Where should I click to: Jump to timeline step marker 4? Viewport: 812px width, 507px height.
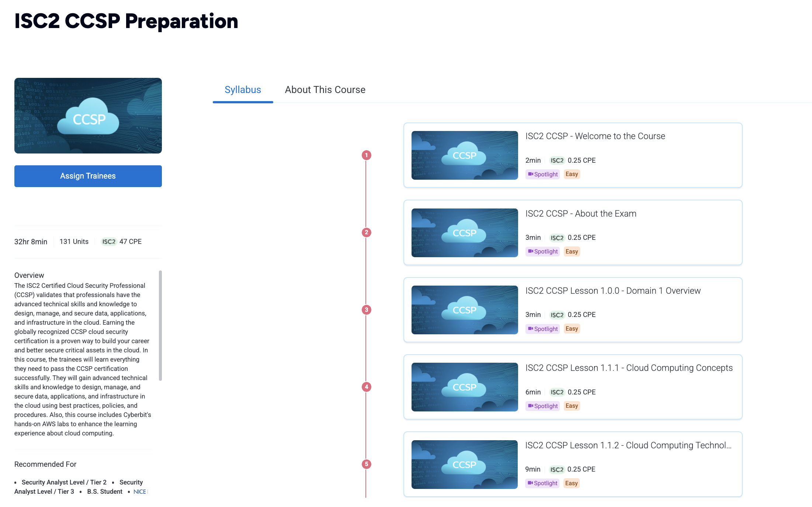[366, 387]
